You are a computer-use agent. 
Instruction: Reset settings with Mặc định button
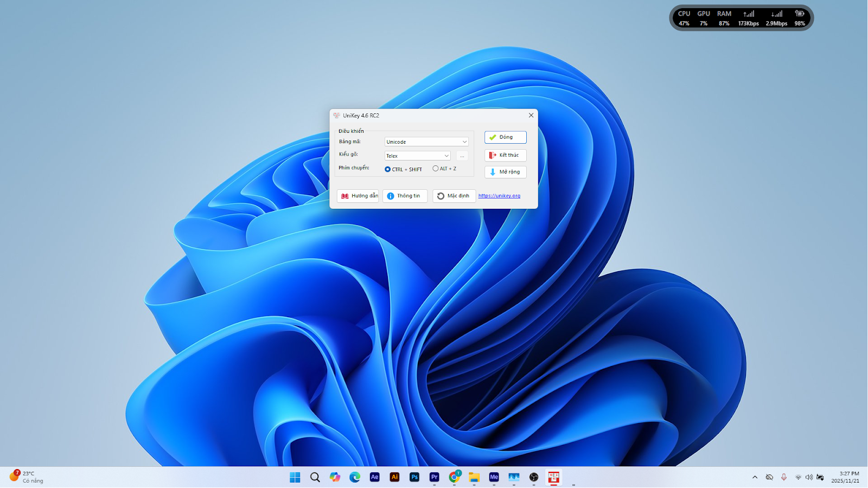click(454, 196)
